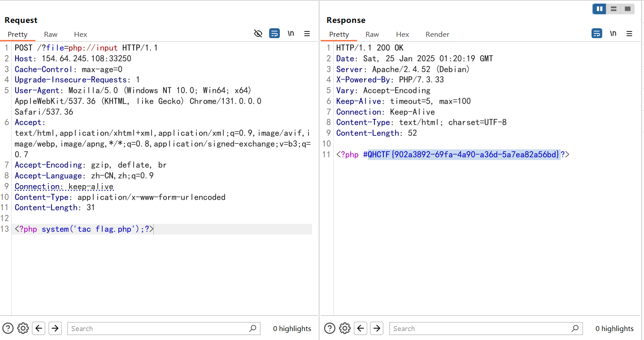Click the system('tac flag.php') payload line
The image size is (644, 340).
84,229
